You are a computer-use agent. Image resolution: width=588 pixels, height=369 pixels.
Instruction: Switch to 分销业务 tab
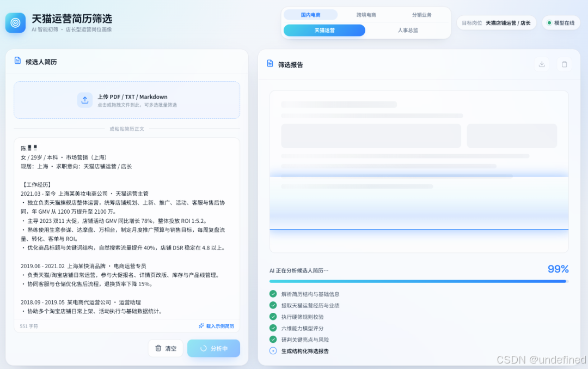(x=421, y=15)
